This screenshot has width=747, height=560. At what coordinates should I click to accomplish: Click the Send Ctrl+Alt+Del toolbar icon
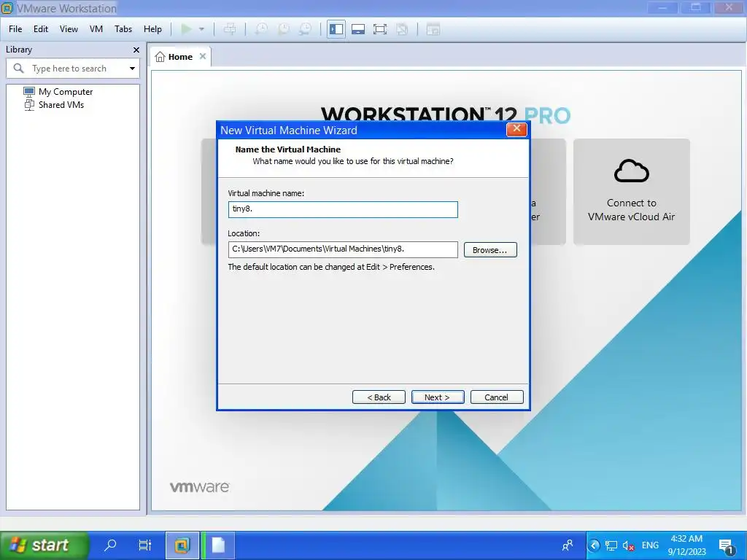(230, 29)
